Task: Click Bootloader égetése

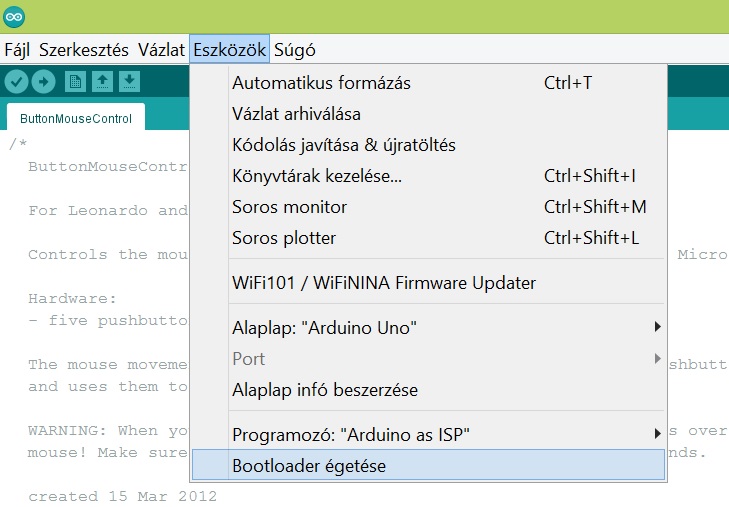Action: (428, 465)
